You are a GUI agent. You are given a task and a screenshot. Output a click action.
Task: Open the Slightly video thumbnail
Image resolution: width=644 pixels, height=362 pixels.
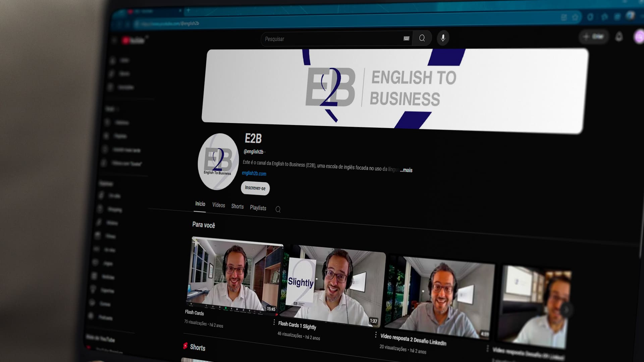(x=332, y=286)
